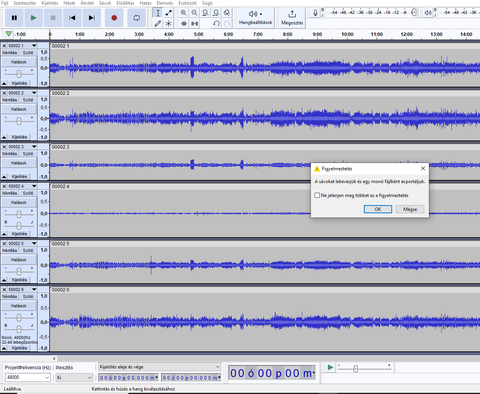This screenshot has height=394, width=480.
Task: Close track 00002 3 with X
Action: click(4, 147)
